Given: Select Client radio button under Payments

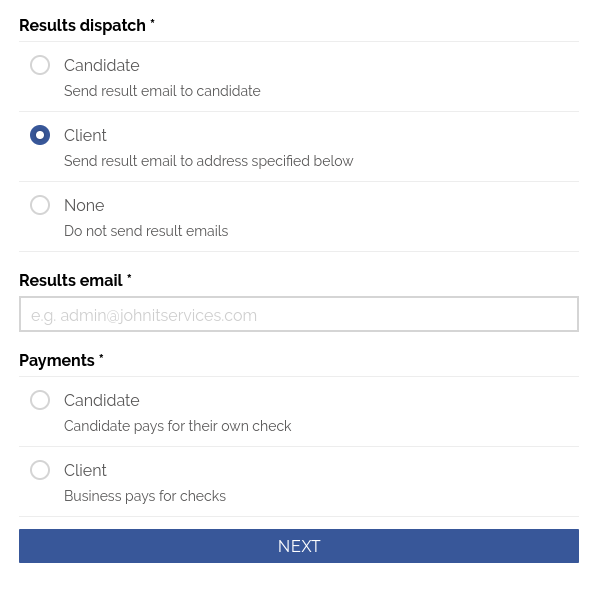Looking at the screenshot, I should pyautogui.click(x=40, y=470).
